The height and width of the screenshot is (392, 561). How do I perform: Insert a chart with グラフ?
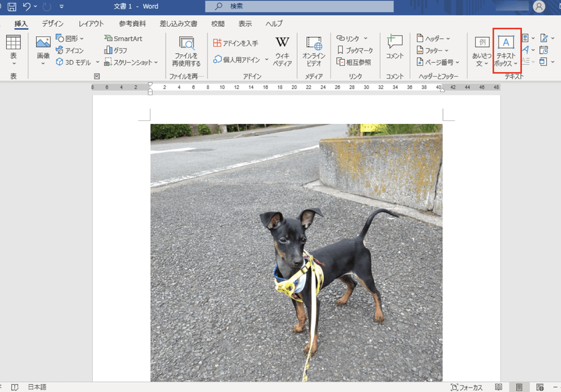(x=115, y=50)
